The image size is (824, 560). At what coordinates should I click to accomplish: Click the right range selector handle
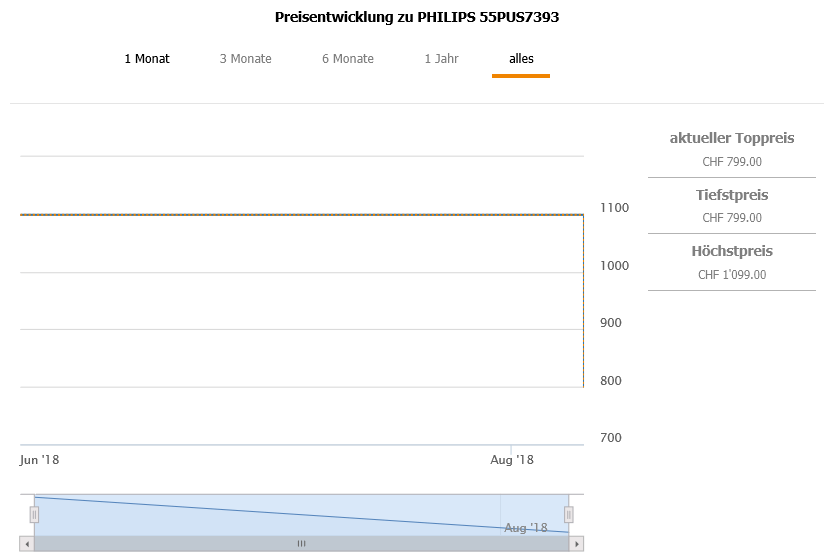[569, 514]
